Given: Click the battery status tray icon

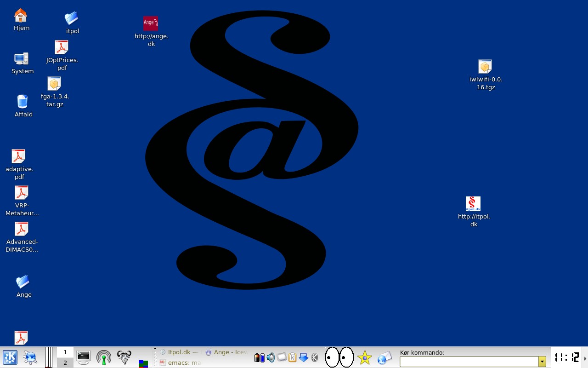Looking at the screenshot, I should click(x=260, y=357).
